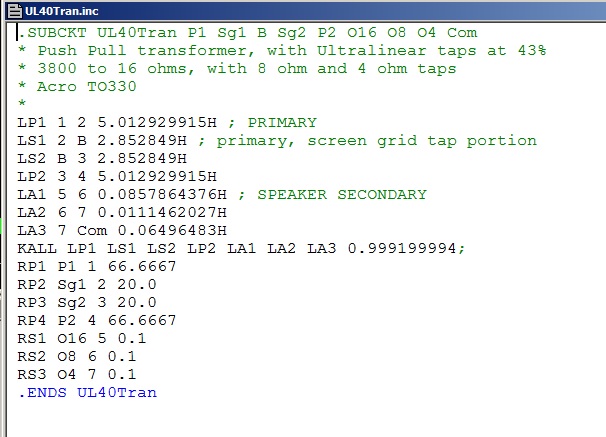The height and width of the screenshot is (437, 606).
Task: Click the LA3 7 Com 0.06496483H line
Action: (122, 231)
